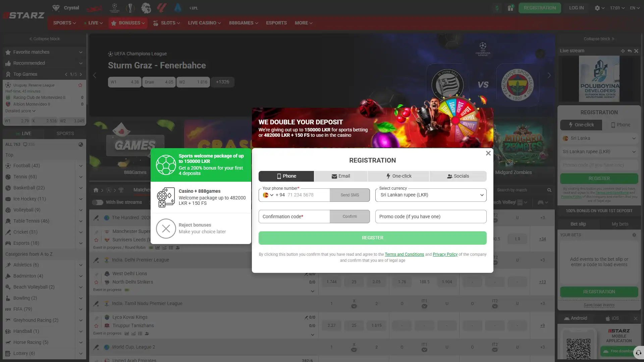
Task: Click the live globe icon next to ALL 763
Action: click(x=81, y=144)
